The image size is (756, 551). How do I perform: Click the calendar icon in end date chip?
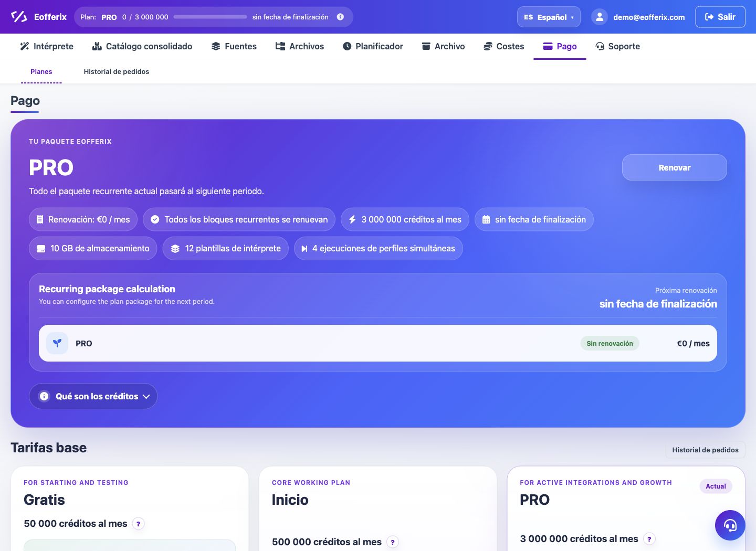(486, 219)
